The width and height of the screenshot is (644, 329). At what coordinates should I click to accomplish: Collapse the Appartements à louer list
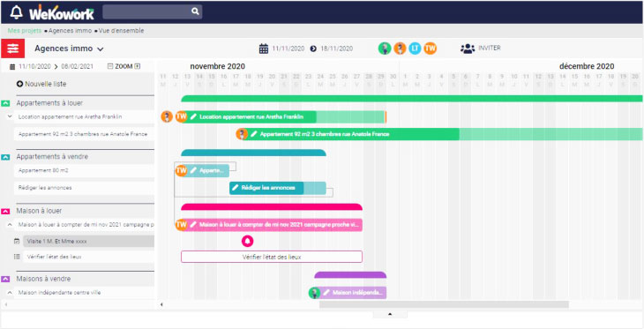click(x=5, y=103)
